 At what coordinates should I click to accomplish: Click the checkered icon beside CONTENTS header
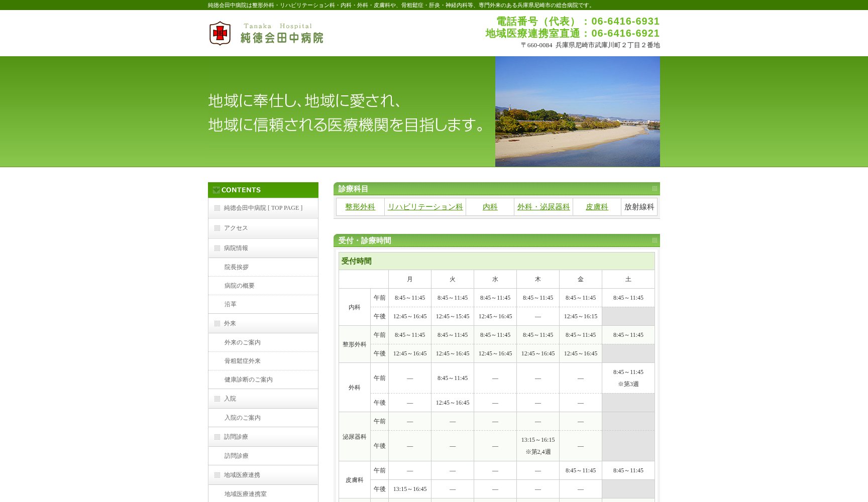point(216,190)
